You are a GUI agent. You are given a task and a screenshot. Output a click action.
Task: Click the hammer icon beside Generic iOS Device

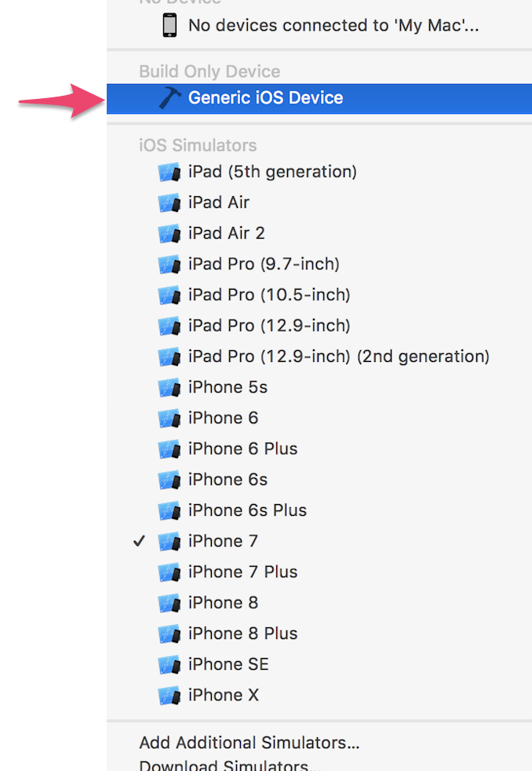[170, 98]
